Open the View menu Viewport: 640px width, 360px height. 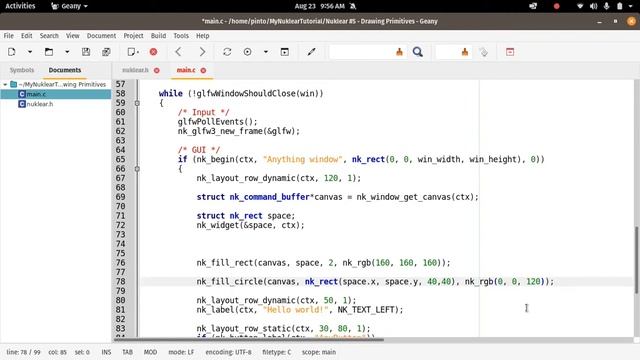click(x=73, y=36)
